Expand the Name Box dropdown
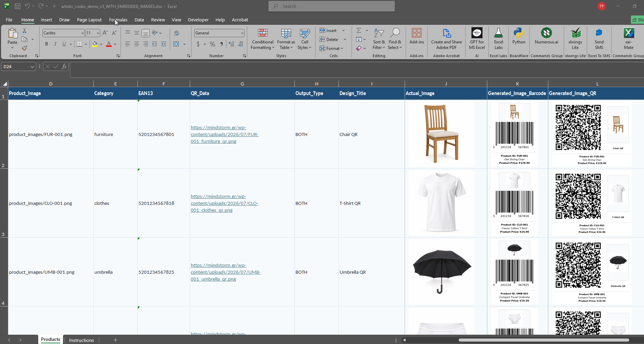Image resolution: width=644 pixels, height=344 pixels. [32, 67]
